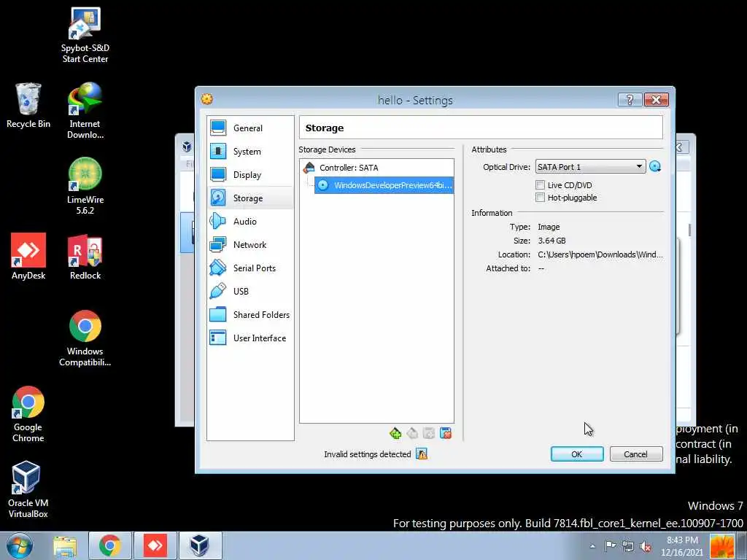
Task: Switch to VirtualBox in the taskbar
Action: [x=200, y=545]
